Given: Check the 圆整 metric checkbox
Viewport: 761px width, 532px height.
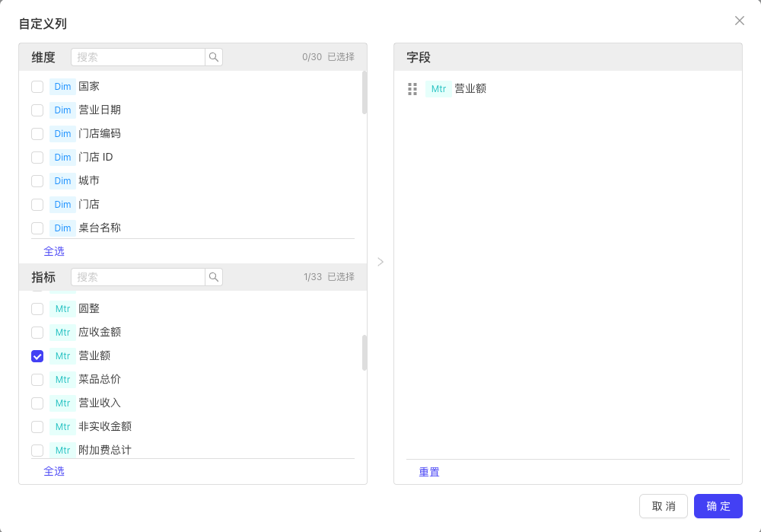Looking at the screenshot, I should [x=37, y=309].
